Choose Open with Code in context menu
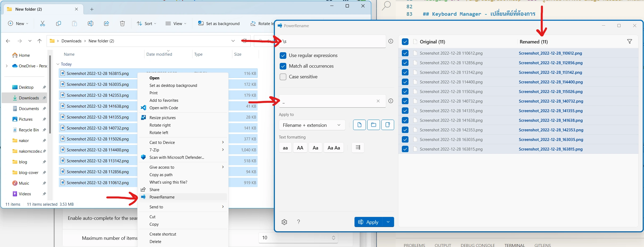 [183, 108]
